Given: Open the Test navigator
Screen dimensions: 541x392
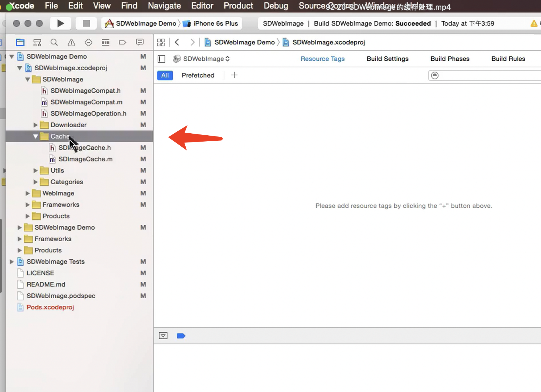Looking at the screenshot, I should 89,42.
